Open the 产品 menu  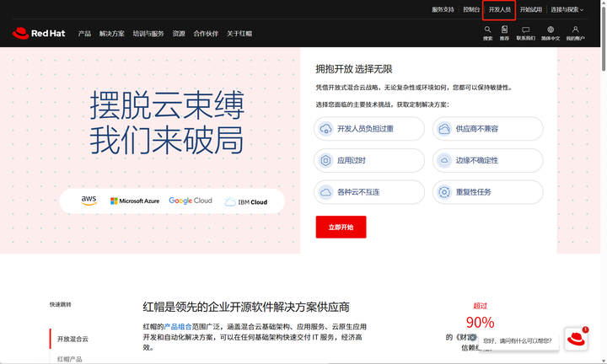[x=84, y=34]
